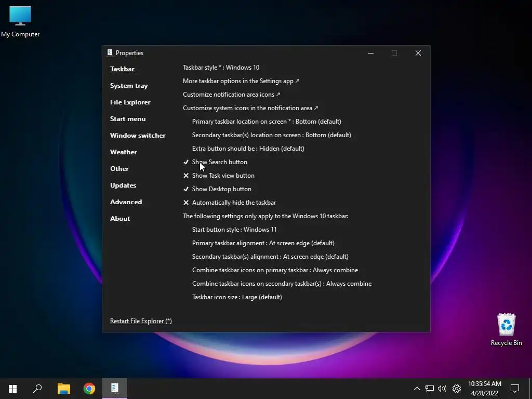Open the Advanced section

[126, 202]
